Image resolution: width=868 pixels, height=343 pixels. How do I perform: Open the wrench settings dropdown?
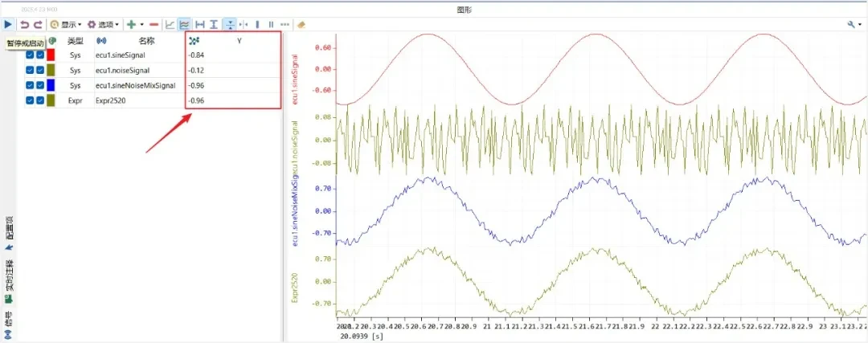[854, 24]
